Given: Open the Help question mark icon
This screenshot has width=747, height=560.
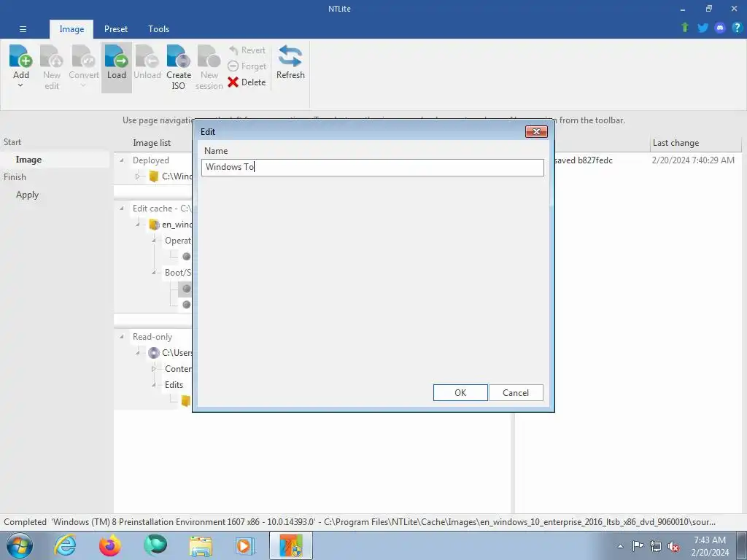Looking at the screenshot, I should point(737,28).
